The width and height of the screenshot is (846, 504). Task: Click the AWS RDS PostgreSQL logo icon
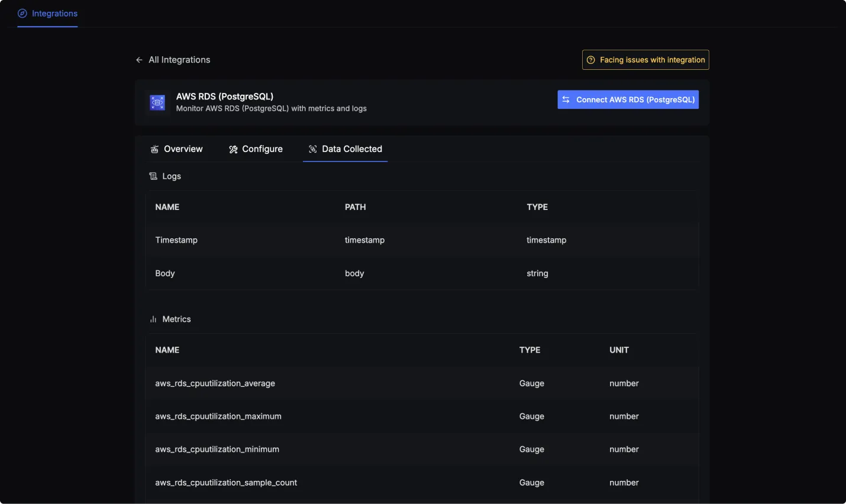pos(157,102)
